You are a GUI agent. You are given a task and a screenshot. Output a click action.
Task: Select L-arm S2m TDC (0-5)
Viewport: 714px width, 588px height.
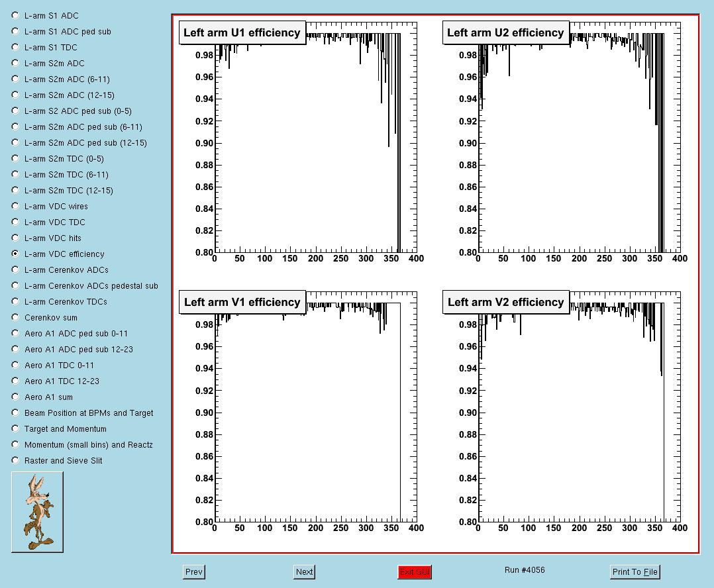[x=15, y=159]
